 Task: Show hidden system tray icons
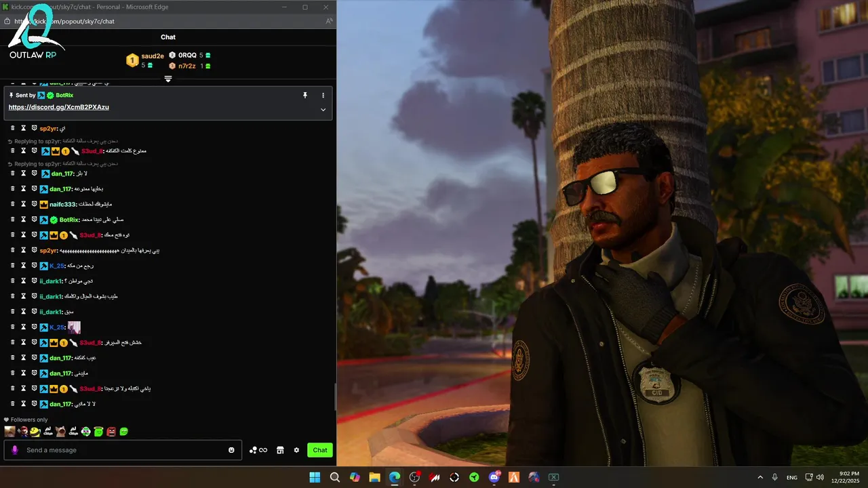[760, 477]
